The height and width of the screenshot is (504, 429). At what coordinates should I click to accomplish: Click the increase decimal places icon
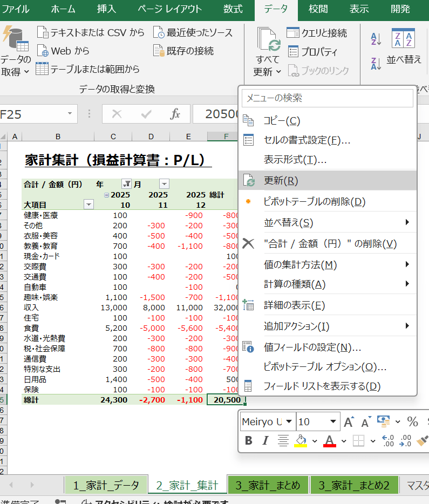tap(388, 440)
